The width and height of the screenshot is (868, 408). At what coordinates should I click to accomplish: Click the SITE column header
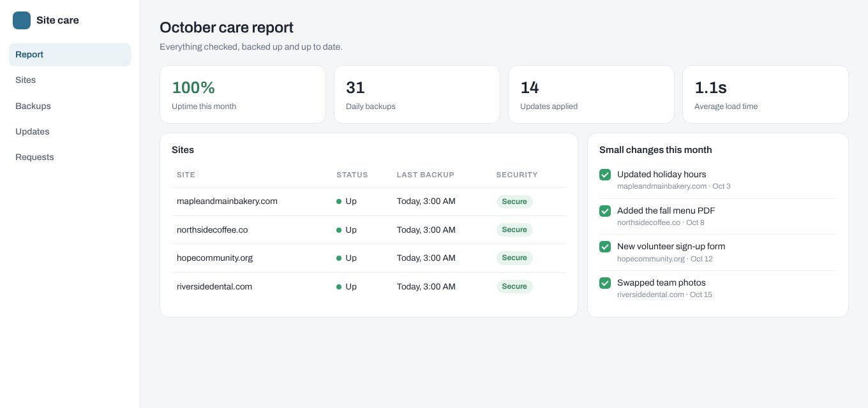point(186,175)
